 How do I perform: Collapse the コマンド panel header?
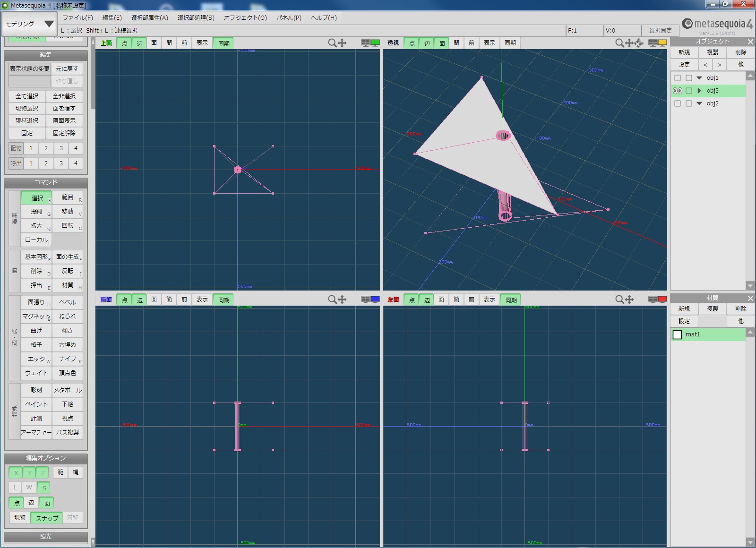click(x=46, y=182)
